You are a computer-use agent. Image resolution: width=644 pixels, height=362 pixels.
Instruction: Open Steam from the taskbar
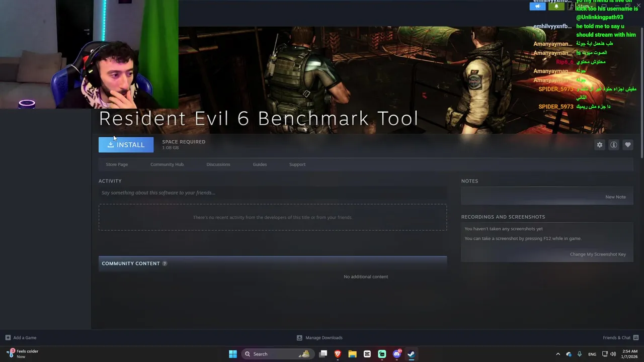[x=411, y=354]
